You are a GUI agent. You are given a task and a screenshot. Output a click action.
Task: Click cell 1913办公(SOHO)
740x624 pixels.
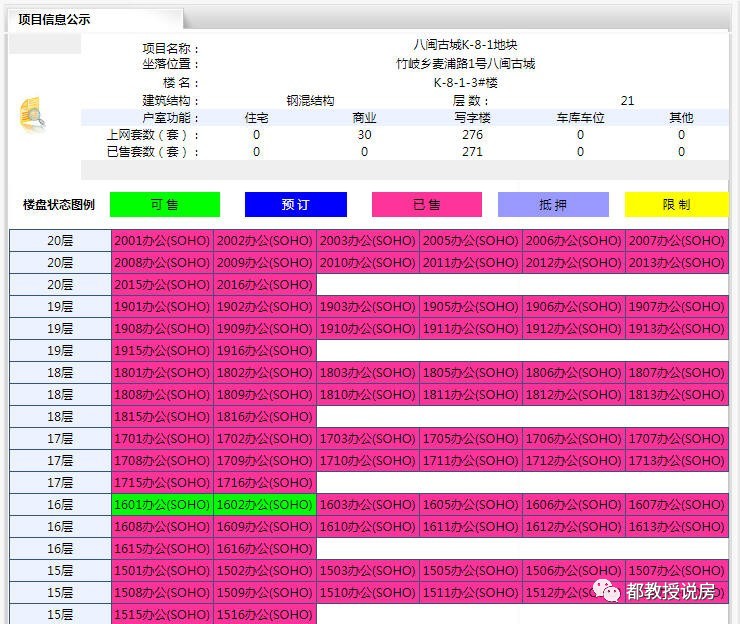(x=677, y=329)
